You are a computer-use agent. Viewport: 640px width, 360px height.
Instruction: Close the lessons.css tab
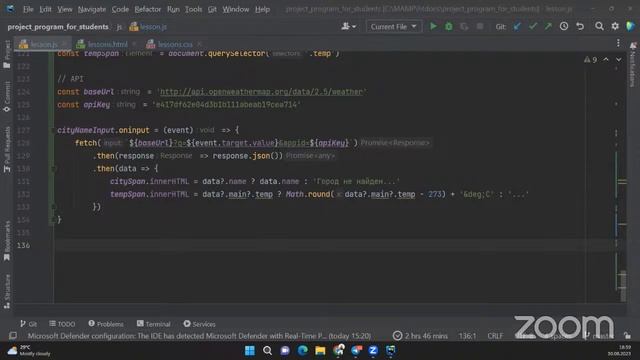(x=199, y=44)
